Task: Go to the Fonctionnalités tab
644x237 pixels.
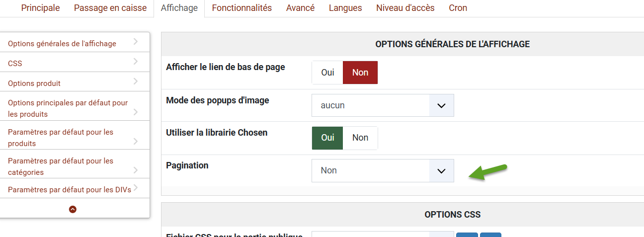Action: pos(241,8)
